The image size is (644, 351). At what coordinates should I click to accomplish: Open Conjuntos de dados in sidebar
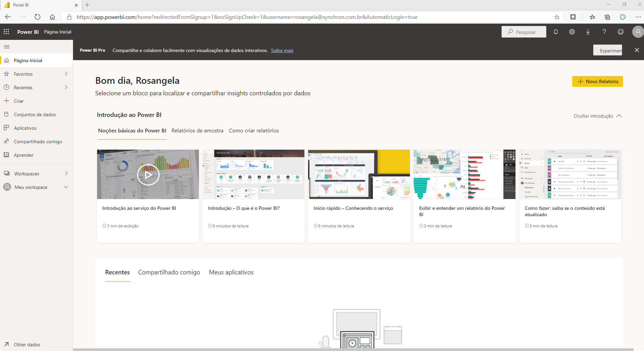tap(35, 115)
